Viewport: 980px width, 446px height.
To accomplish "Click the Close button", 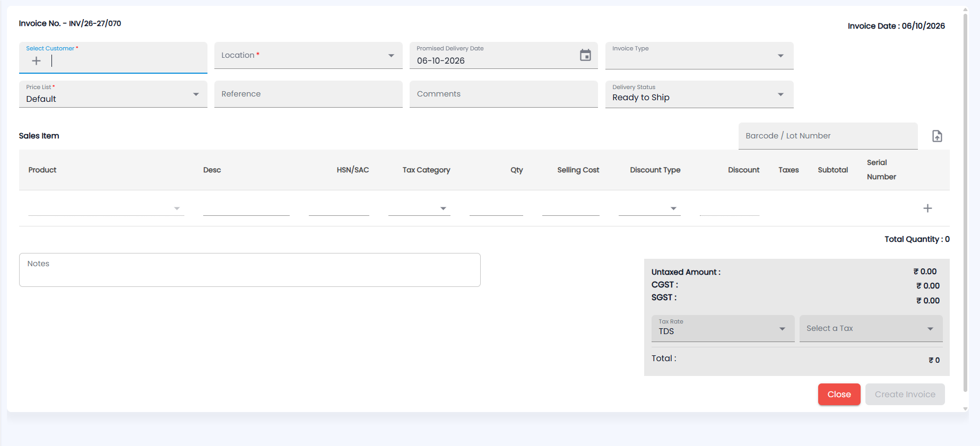I will click(839, 394).
